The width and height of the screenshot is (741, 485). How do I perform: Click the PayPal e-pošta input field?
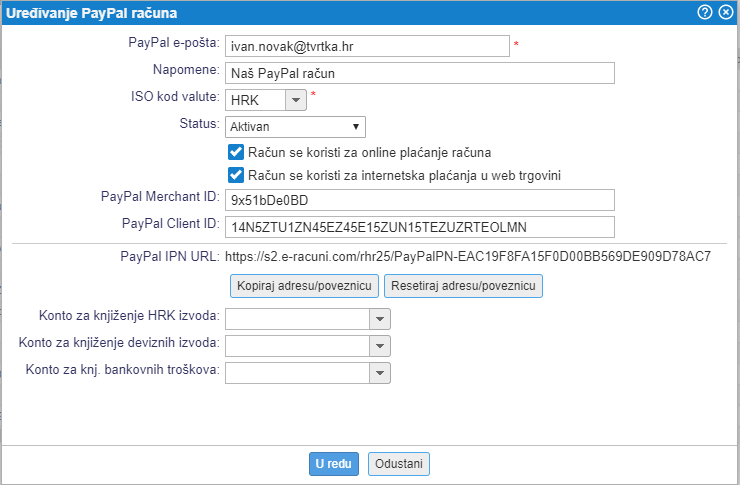[367, 46]
